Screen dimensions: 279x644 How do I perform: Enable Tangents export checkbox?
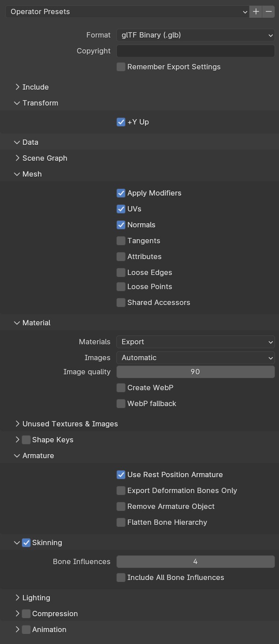[121, 241]
